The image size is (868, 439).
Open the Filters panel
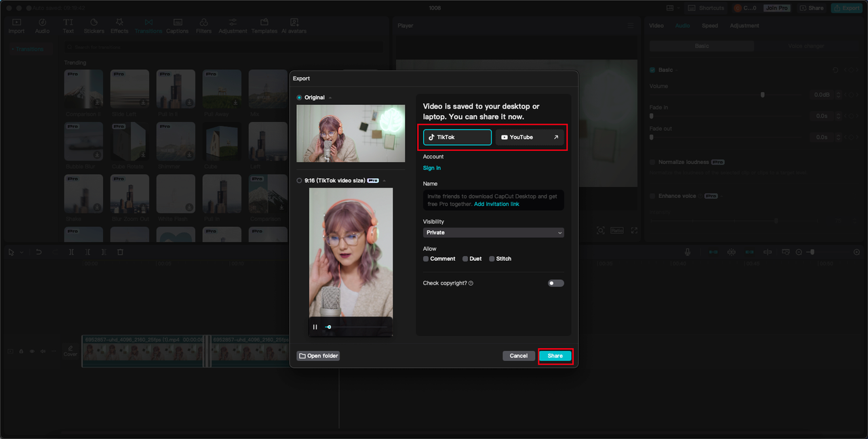coord(203,26)
